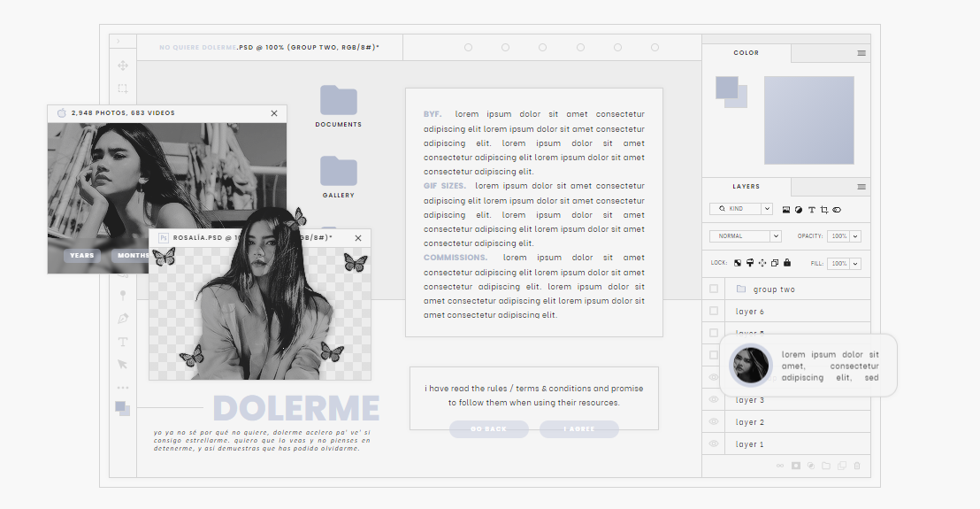Viewport: 980px width, 509px height.
Task: Switch to the Layers tab
Action: click(x=746, y=187)
